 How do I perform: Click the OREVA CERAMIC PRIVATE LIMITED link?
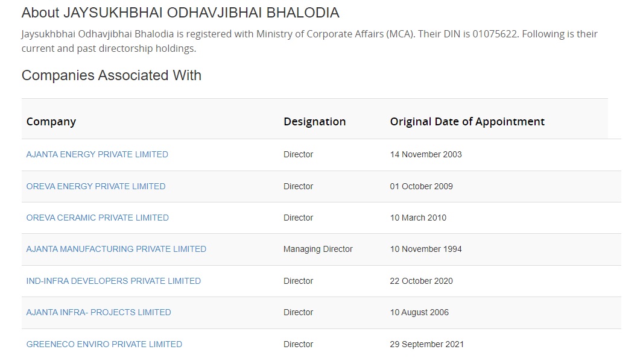click(98, 218)
